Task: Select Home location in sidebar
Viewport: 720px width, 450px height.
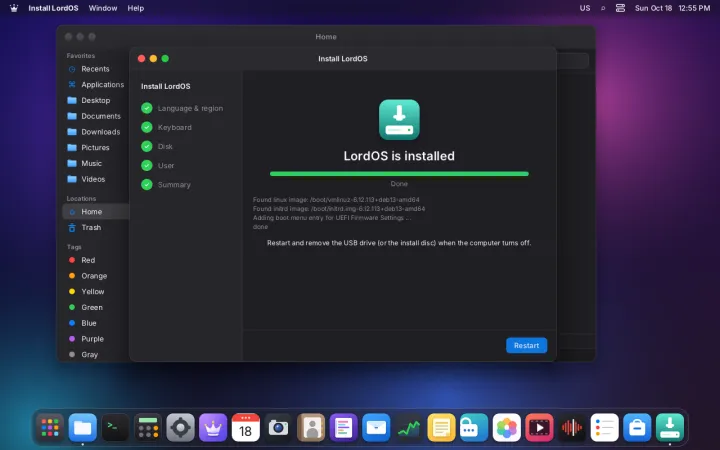Action: coord(95,212)
